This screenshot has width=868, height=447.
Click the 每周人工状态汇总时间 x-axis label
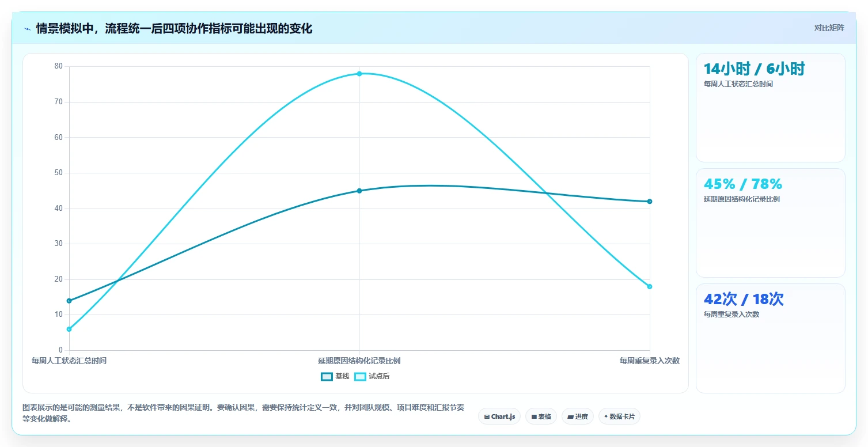click(x=69, y=361)
